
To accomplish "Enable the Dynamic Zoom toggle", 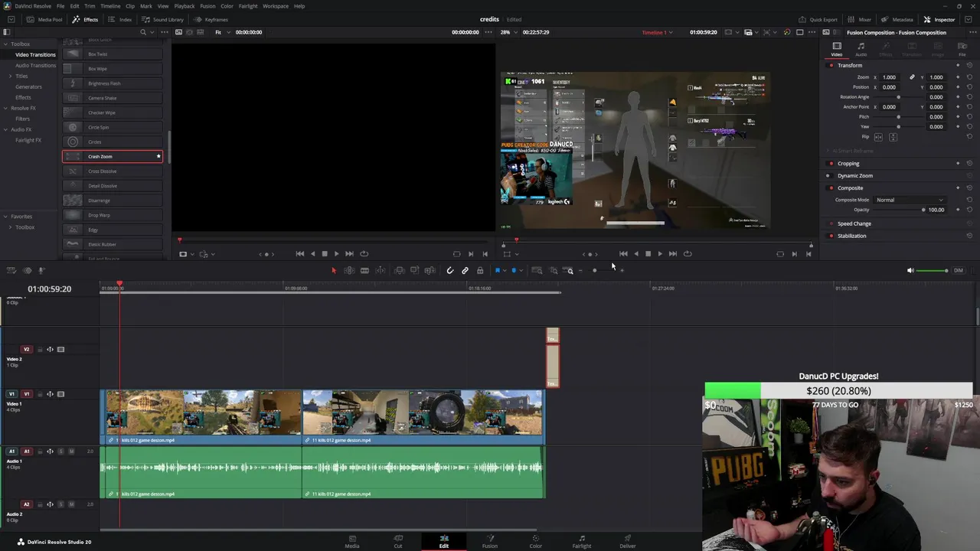I will [x=828, y=176].
